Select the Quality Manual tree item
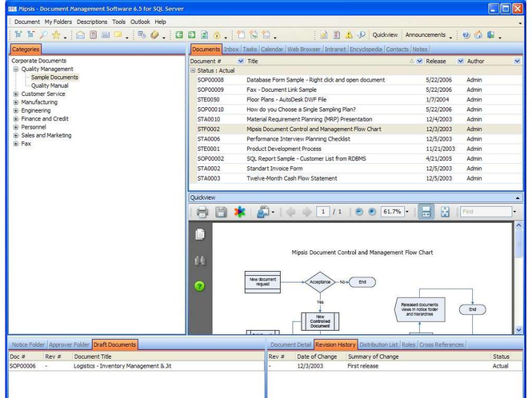The image size is (532, 398). pos(50,86)
